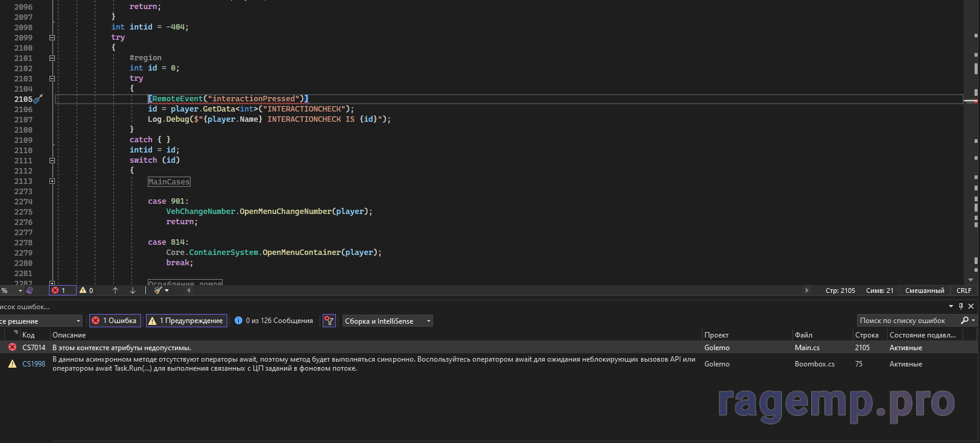Click the error list filter funnel icon
This screenshot has width=980, height=443.
[x=329, y=321]
